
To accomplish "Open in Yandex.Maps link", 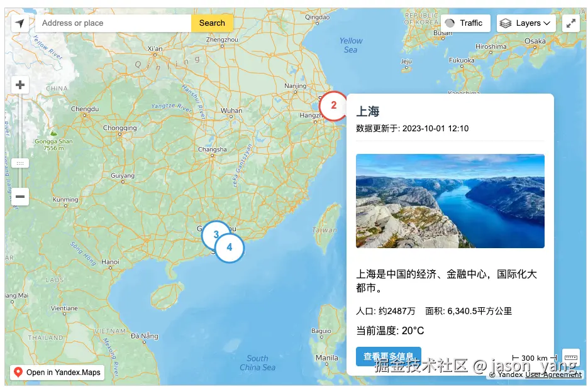I will tap(57, 373).
